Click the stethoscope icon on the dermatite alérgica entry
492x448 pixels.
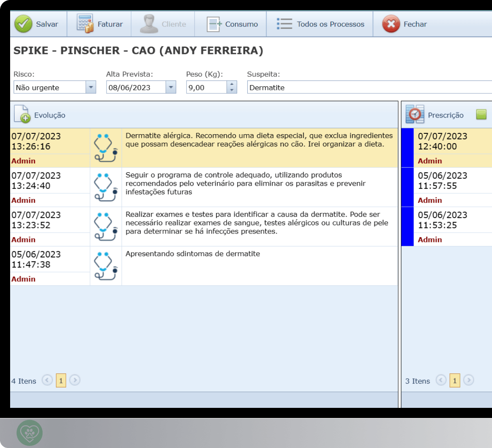pyautogui.click(x=105, y=148)
